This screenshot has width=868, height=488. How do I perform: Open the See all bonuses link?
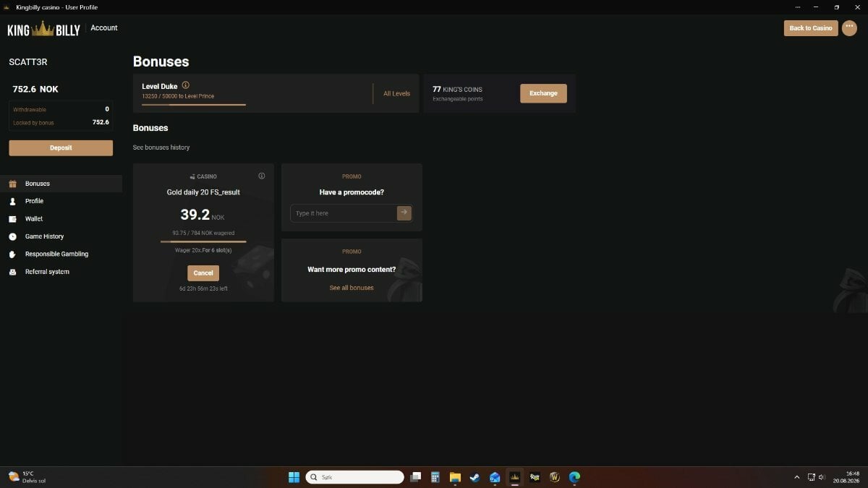coord(352,288)
